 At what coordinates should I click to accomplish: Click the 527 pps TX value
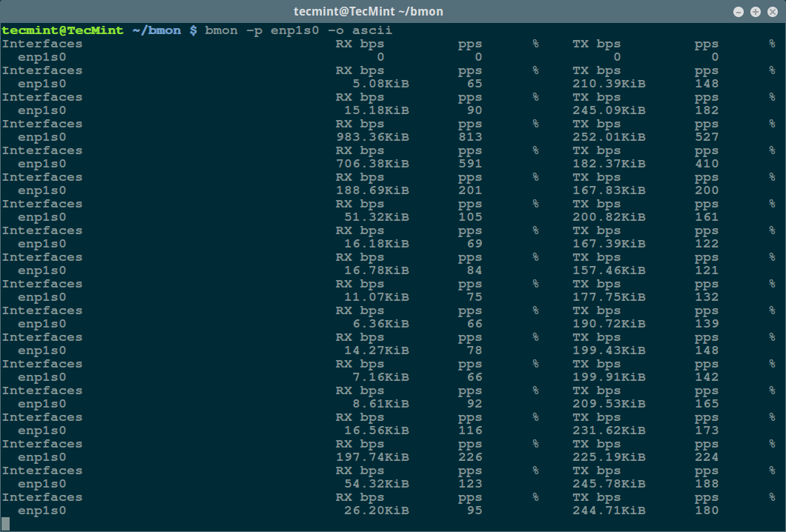pos(707,137)
